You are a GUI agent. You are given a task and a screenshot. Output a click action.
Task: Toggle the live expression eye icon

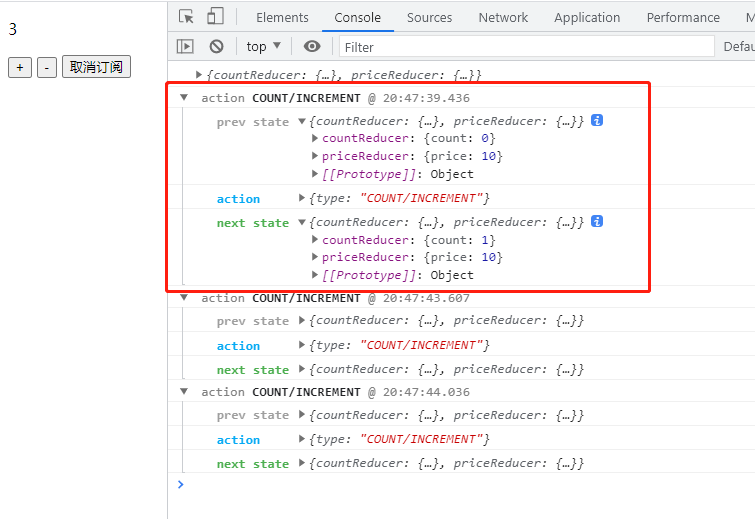[x=312, y=46]
